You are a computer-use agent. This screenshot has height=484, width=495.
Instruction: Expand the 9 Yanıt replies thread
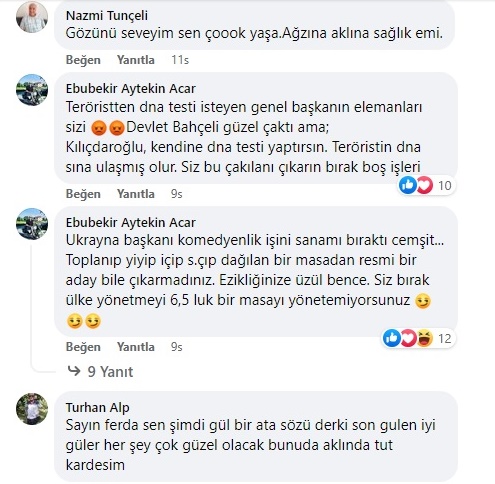100,371
